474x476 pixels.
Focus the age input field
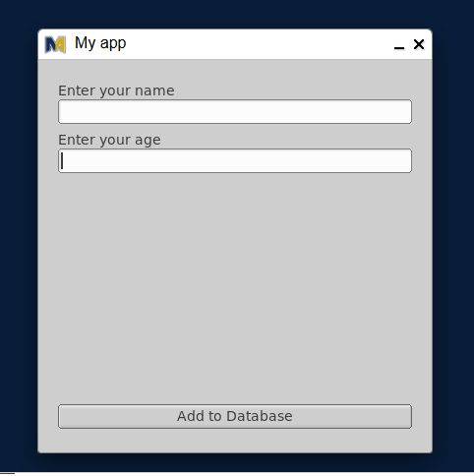[235, 161]
